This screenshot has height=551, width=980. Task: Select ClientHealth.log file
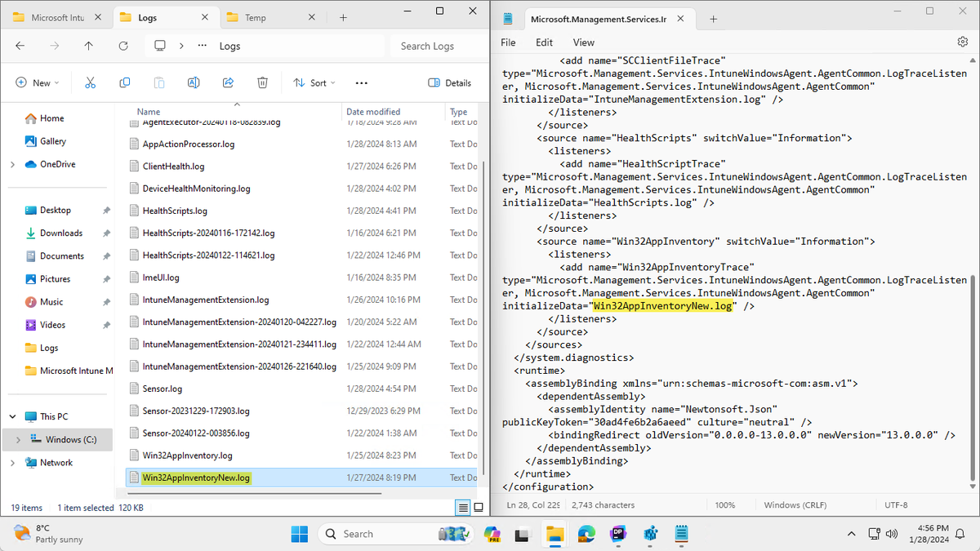pyautogui.click(x=173, y=166)
